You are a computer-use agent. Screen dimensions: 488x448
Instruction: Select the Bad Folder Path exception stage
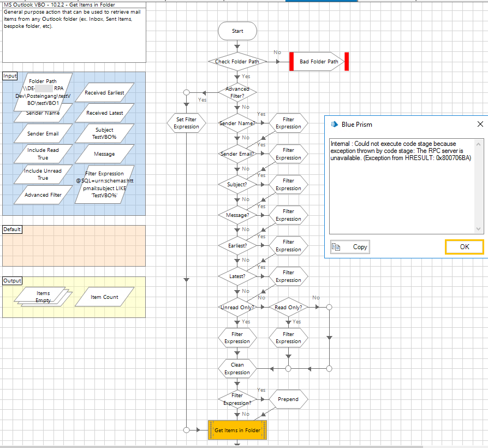point(319,61)
